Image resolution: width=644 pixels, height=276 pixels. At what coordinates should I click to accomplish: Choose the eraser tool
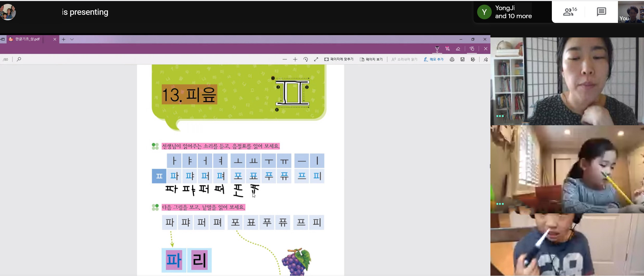coord(458,49)
